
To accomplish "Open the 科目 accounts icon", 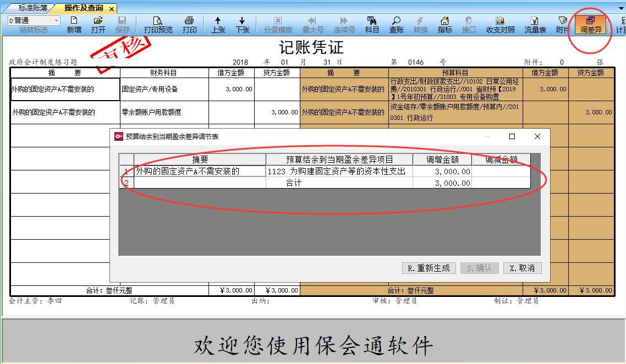I will pyautogui.click(x=372, y=25).
